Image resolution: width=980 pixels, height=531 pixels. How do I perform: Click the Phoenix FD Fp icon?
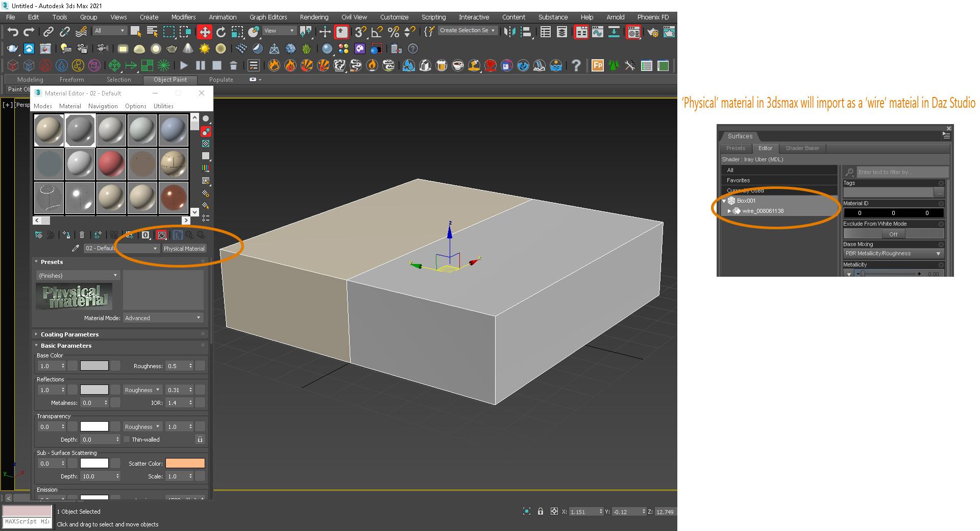tap(597, 65)
